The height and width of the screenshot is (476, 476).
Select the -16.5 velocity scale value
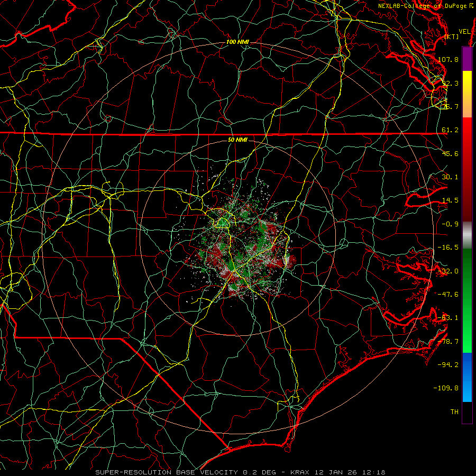pyautogui.click(x=448, y=248)
